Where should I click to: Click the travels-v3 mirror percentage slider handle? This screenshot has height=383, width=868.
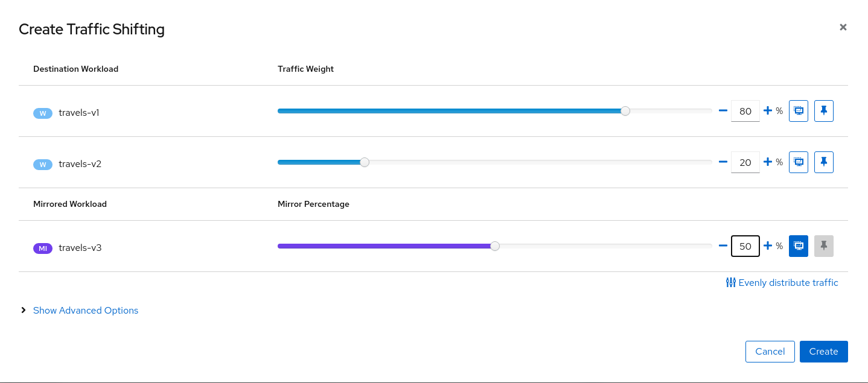coord(495,246)
